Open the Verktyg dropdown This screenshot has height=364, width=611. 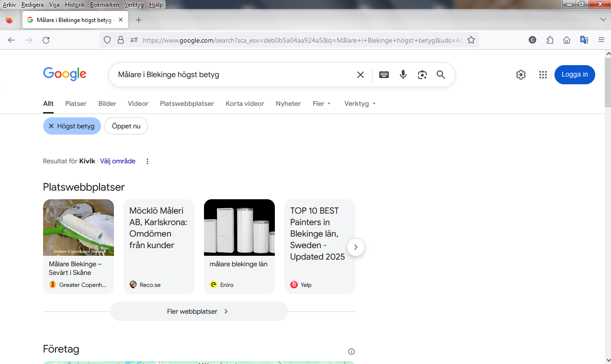point(360,103)
